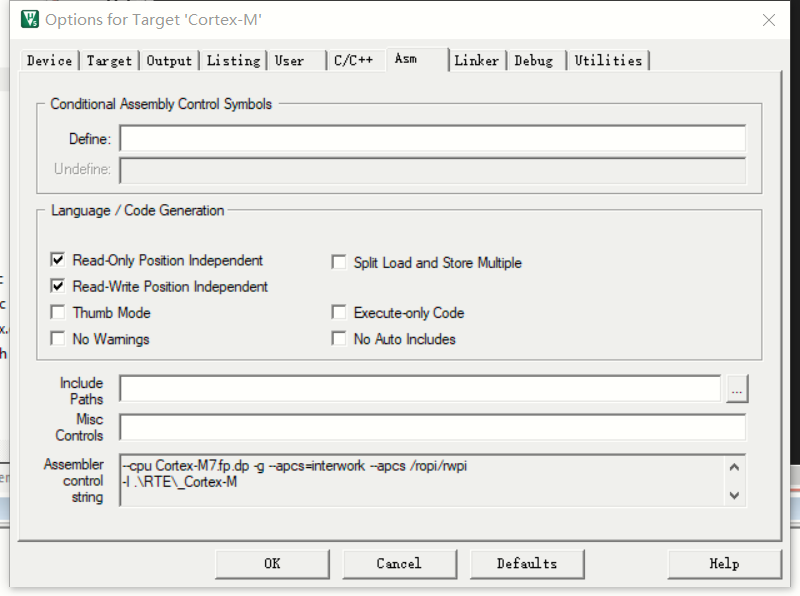Select the Listing tab
This screenshot has height=596, width=800.
click(x=233, y=61)
